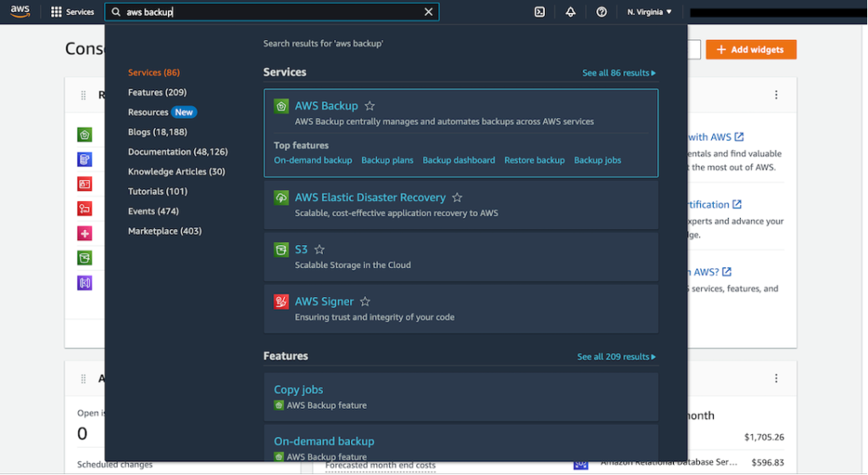Screen dimensions: 868x475
Task: Favorite S3 with star icon
Action: [320, 249]
